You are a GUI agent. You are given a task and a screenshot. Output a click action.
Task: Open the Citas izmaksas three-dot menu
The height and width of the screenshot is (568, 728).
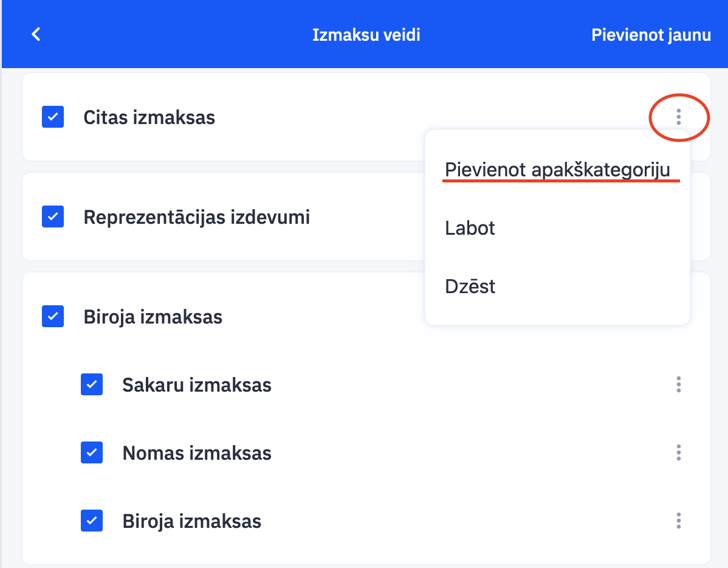(x=679, y=117)
